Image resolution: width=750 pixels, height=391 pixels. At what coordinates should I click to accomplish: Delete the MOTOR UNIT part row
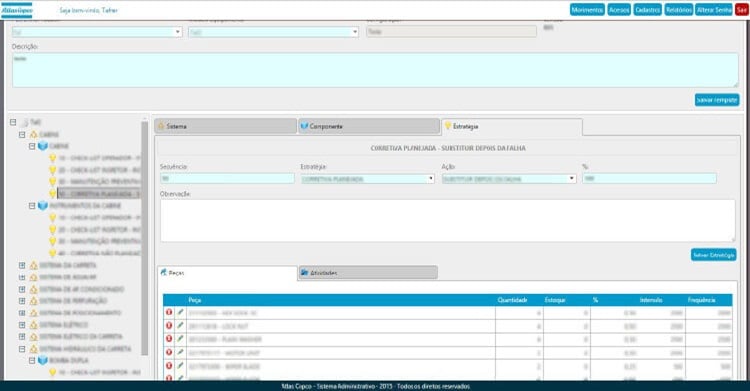point(169,352)
